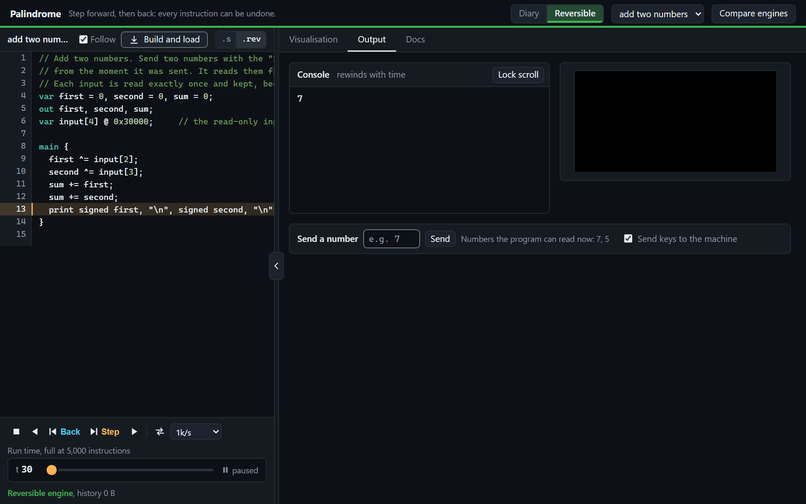
Task: Click the 'var input[4] @ 0x30000;' line
Action: [x=96, y=121]
